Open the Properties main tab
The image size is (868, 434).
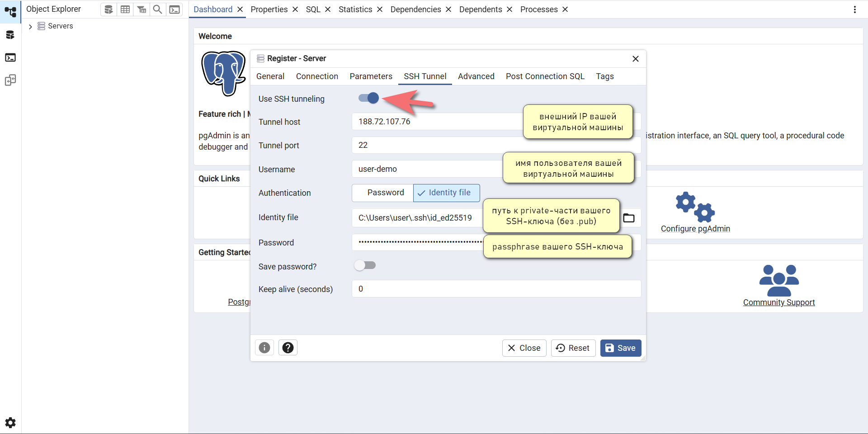pos(269,9)
